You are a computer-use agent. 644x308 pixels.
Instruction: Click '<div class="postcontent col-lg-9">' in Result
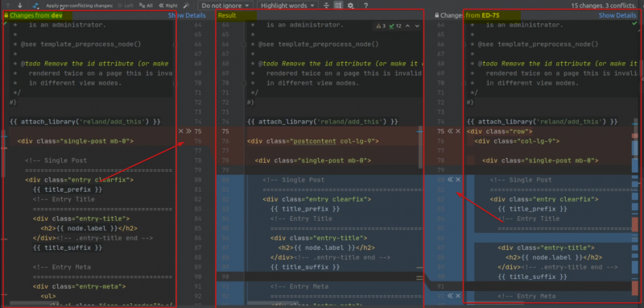click(313, 141)
